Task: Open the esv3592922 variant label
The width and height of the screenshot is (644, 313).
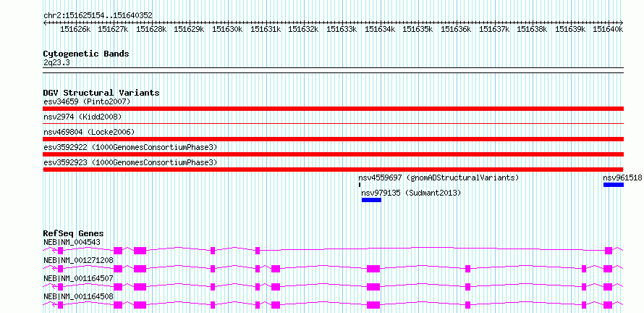Action: pos(130,147)
